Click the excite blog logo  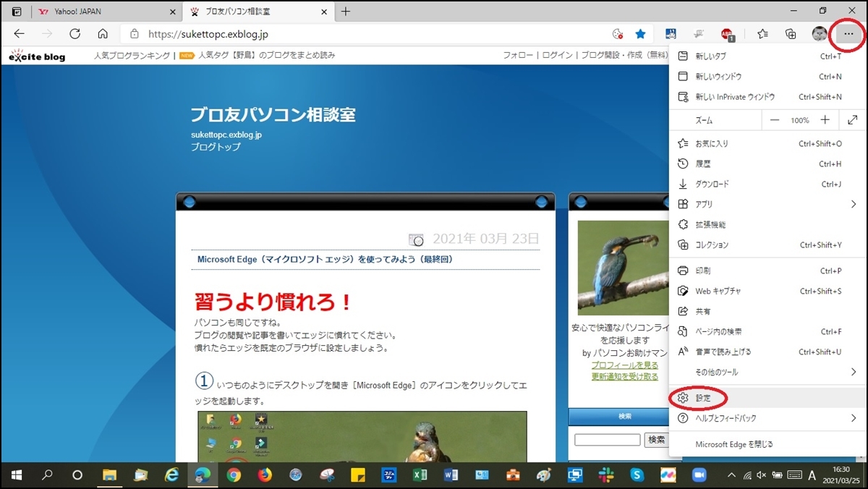point(37,56)
